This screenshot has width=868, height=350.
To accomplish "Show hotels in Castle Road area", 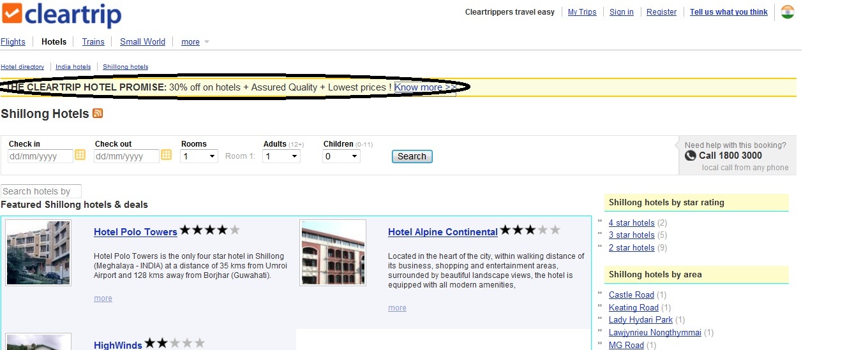I will (631, 295).
